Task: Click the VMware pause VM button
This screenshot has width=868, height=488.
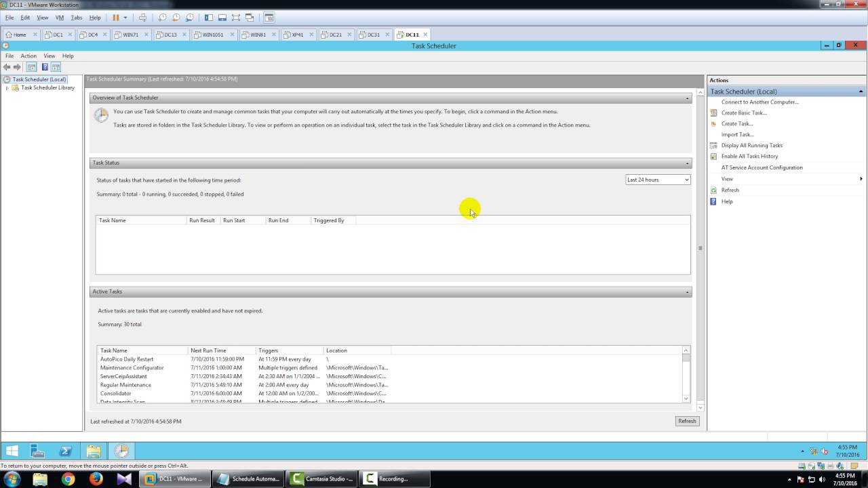Action: click(115, 18)
